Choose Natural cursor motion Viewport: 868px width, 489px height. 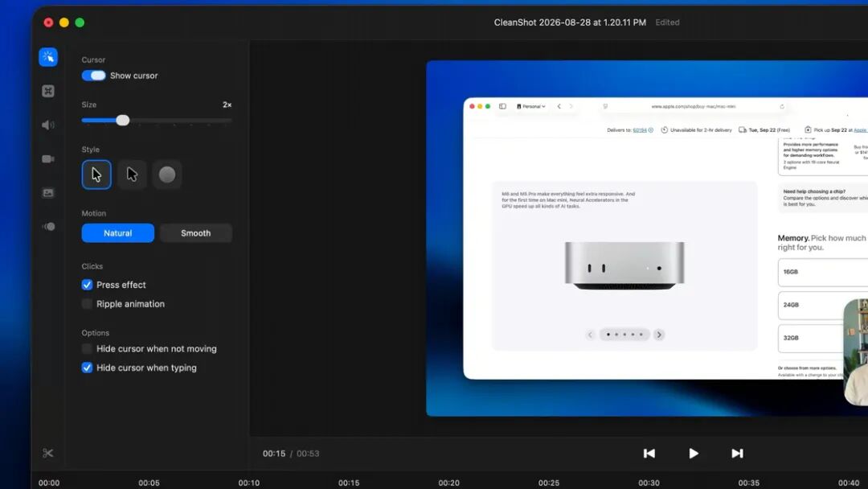(x=118, y=233)
